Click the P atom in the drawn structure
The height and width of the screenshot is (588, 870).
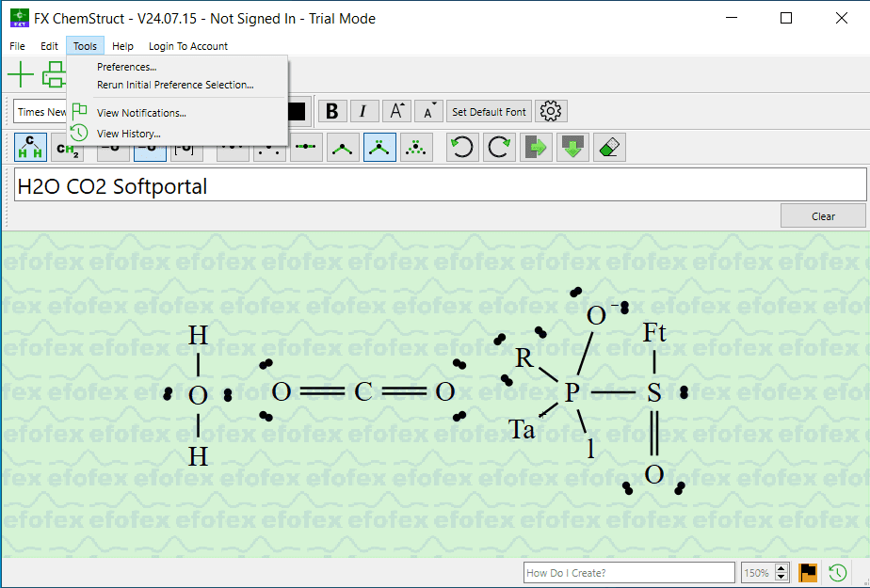point(572,392)
